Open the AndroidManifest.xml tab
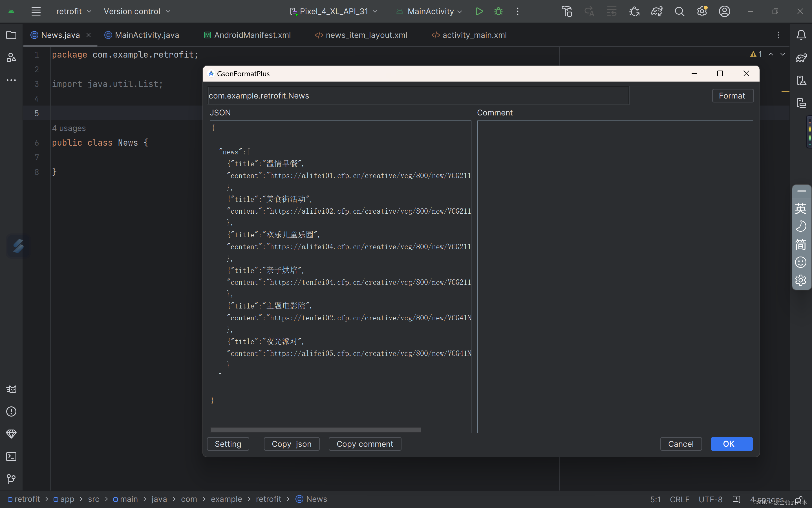This screenshot has width=812, height=508. (247, 35)
